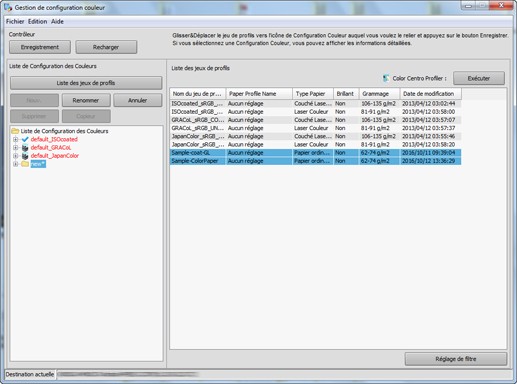Viewport: 517px width, 384px height.
Task: Click the blue checkmark icon beside default_ISOcoated
Action: (25, 139)
